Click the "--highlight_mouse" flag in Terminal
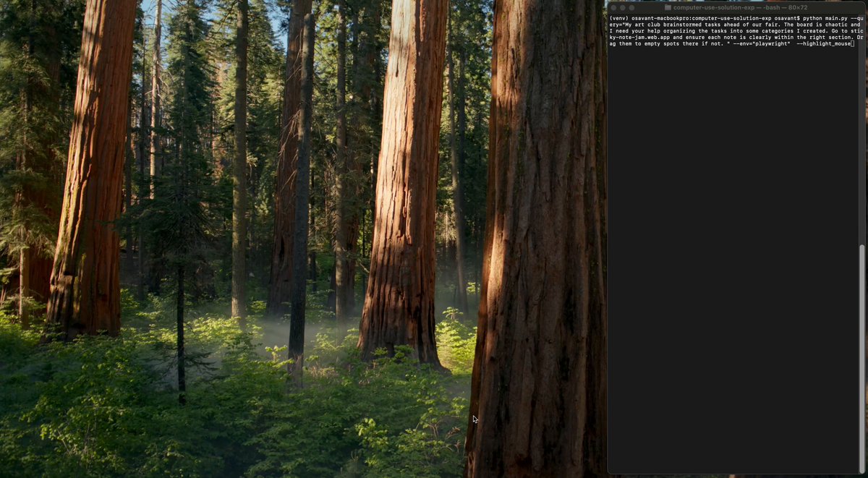Screen dimensions: 868x478 click(824, 44)
